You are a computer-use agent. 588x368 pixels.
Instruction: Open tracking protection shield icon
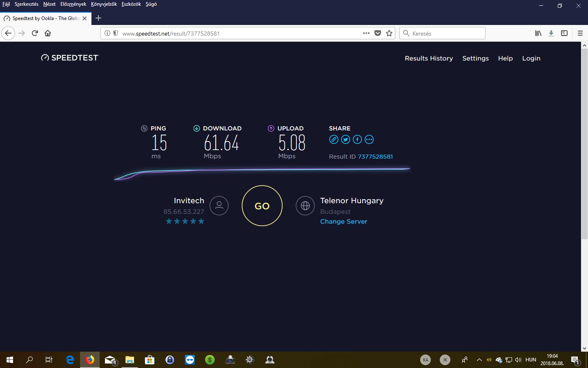pyautogui.click(x=116, y=33)
